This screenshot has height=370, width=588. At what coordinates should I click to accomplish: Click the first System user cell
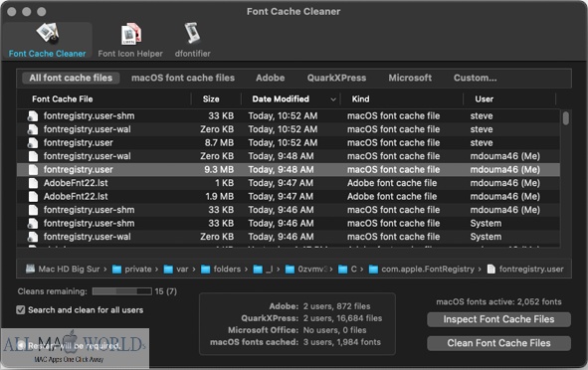[x=486, y=224]
